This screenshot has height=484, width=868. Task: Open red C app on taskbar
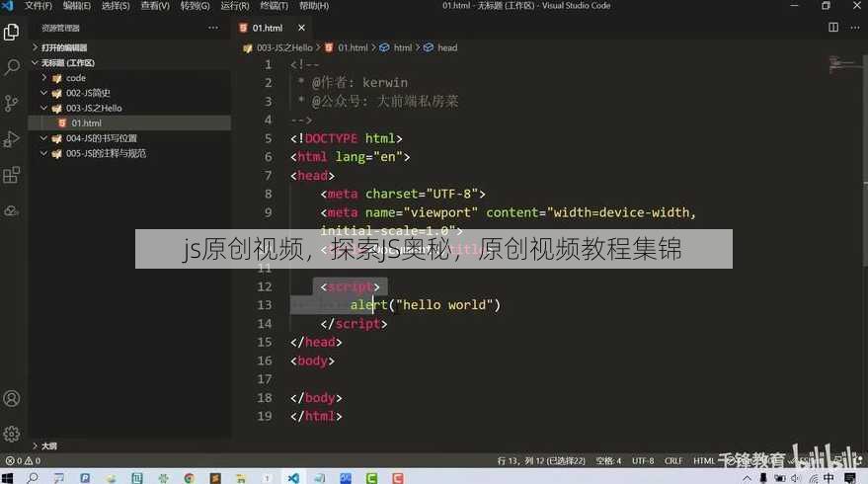coord(398,478)
